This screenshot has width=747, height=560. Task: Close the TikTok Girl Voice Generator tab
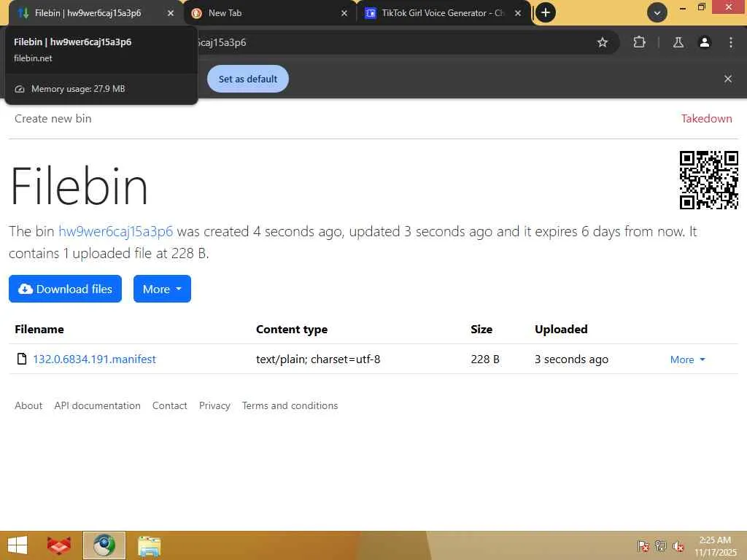pos(518,13)
